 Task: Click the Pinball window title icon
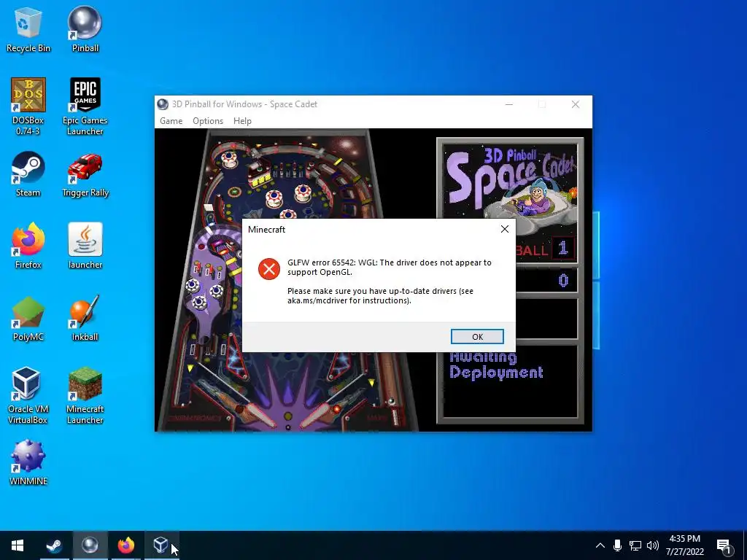coord(163,104)
